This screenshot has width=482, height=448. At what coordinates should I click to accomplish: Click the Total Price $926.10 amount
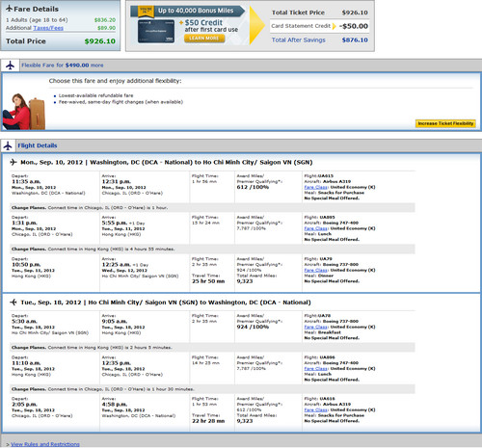100,41
